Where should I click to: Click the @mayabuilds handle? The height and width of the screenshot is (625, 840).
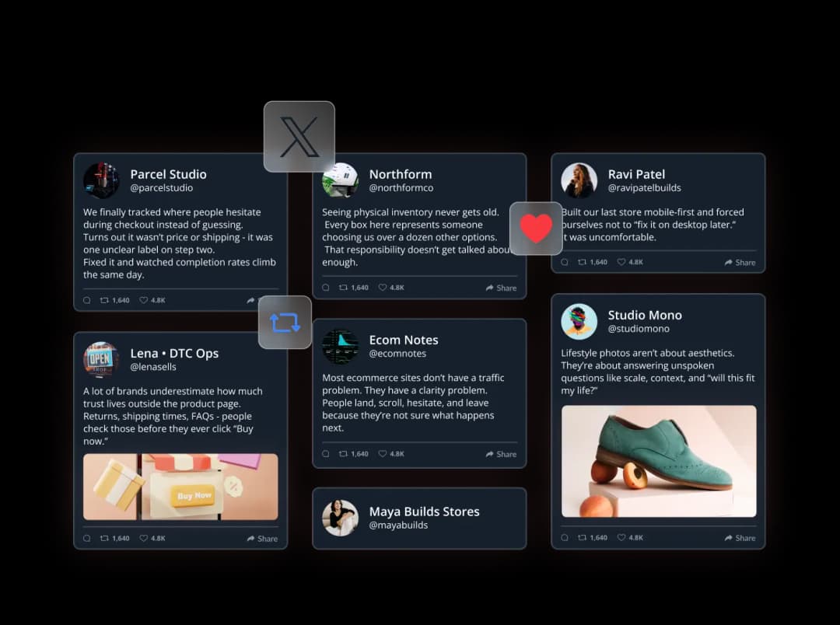[x=398, y=525]
